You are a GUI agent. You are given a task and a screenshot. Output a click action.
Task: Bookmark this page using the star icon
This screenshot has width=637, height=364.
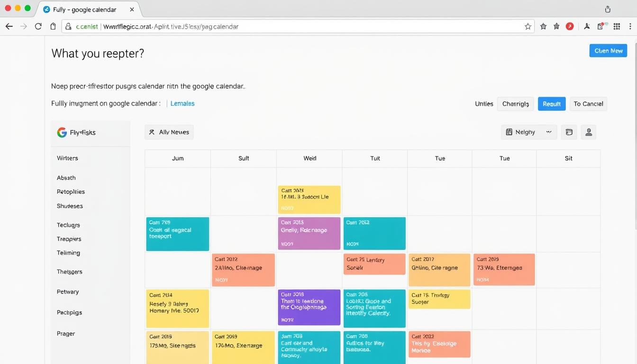pos(528,27)
